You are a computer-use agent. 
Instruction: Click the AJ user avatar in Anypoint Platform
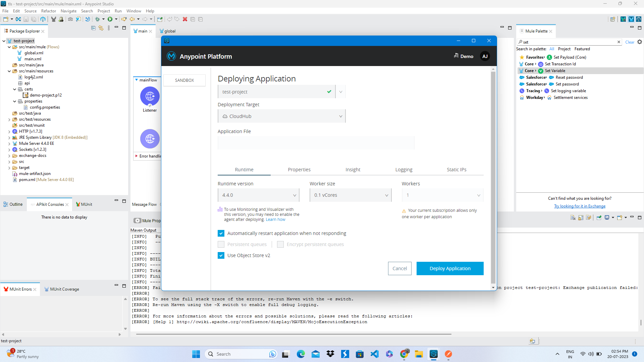coord(485,56)
